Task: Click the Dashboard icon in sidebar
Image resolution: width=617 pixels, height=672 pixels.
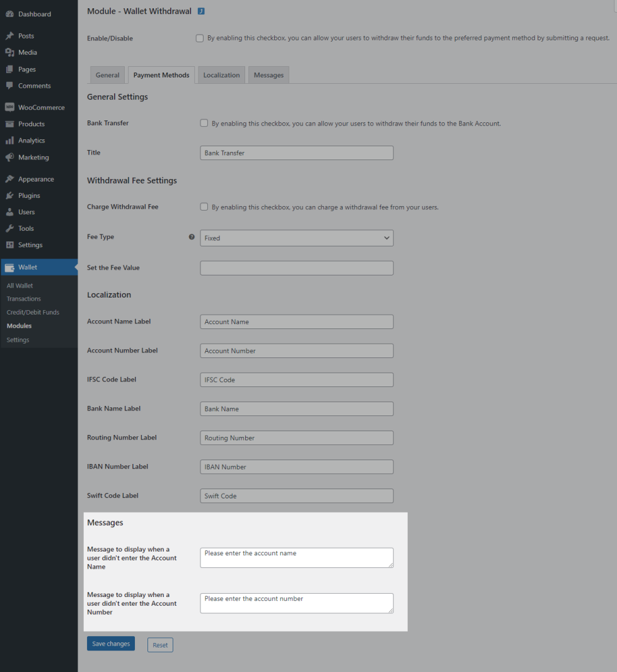Action: coord(9,14)
